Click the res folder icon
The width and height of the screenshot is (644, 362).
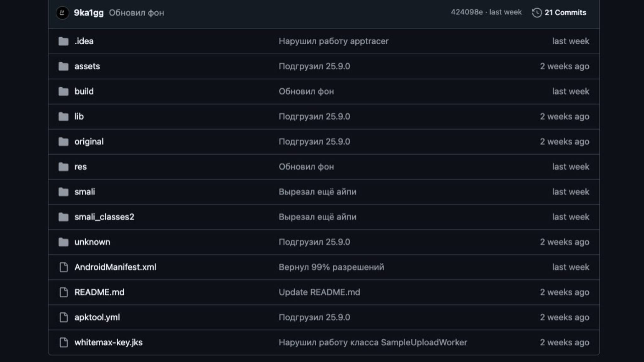pyautogui.click(x=64, y=167)
